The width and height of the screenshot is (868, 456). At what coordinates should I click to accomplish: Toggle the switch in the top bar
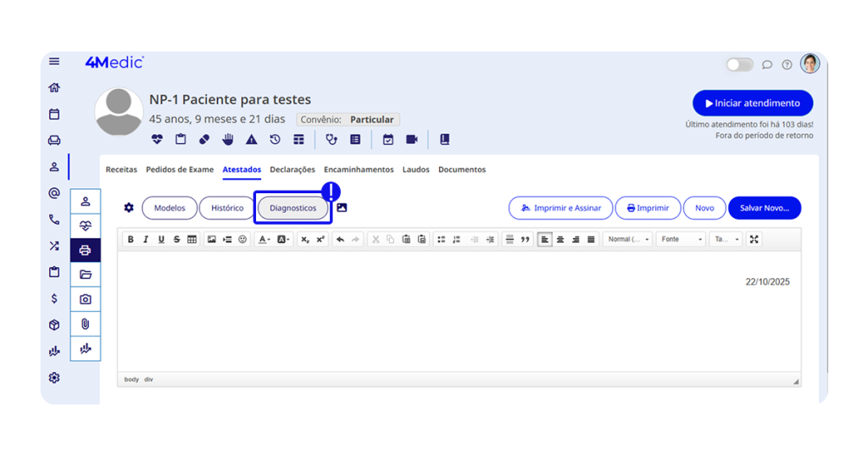point(739,64)
